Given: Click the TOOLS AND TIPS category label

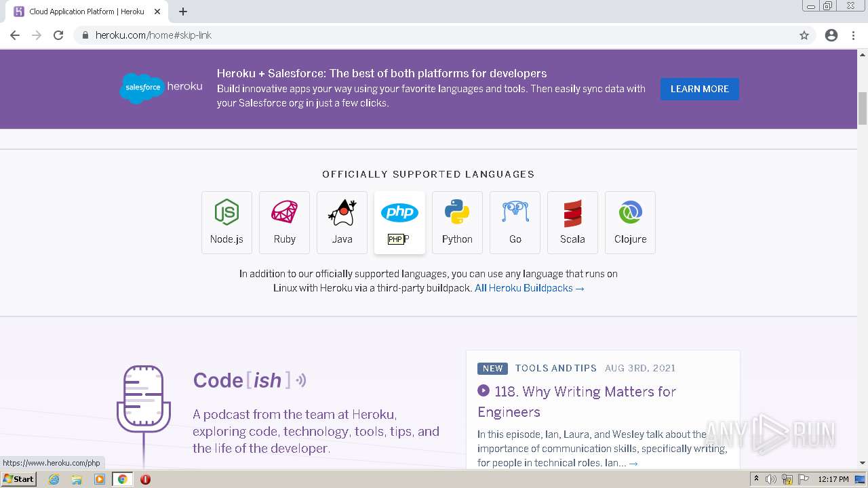Looking at the screenshot, I should pos(556,368).
